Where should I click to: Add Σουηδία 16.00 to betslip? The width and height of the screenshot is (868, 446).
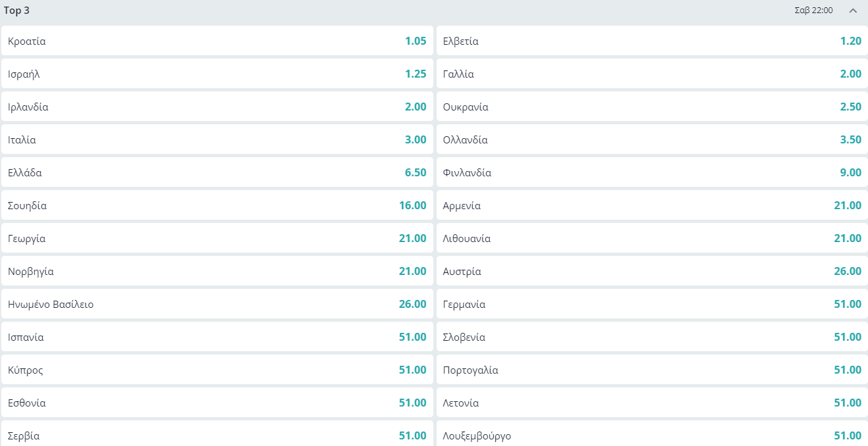click(217, 205)
